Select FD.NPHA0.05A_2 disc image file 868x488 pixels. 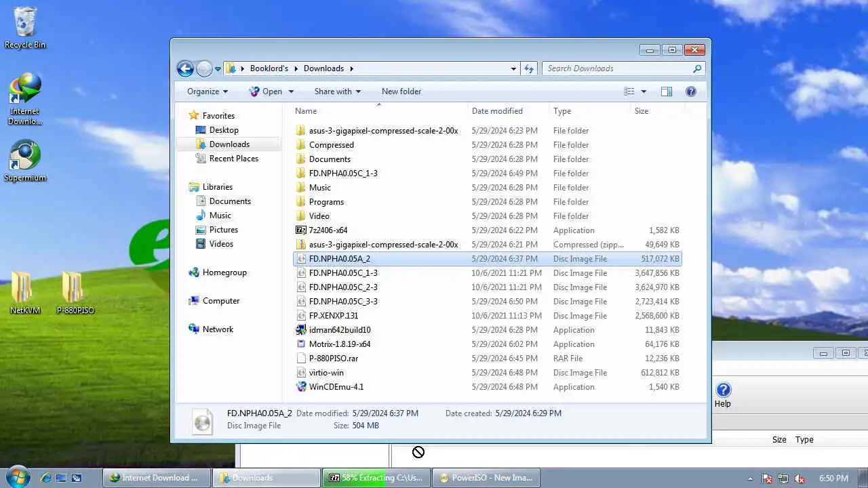point(488,259)
